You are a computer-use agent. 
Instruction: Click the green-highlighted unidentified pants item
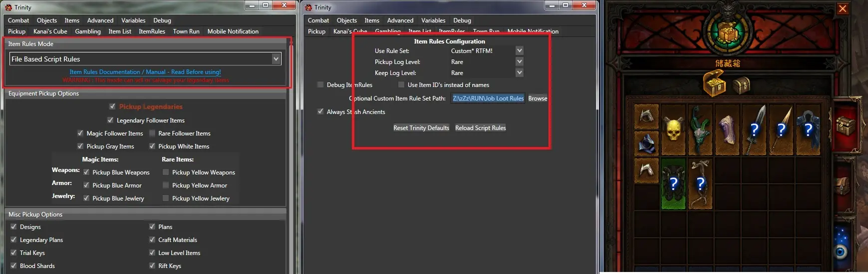click(673, 183)
